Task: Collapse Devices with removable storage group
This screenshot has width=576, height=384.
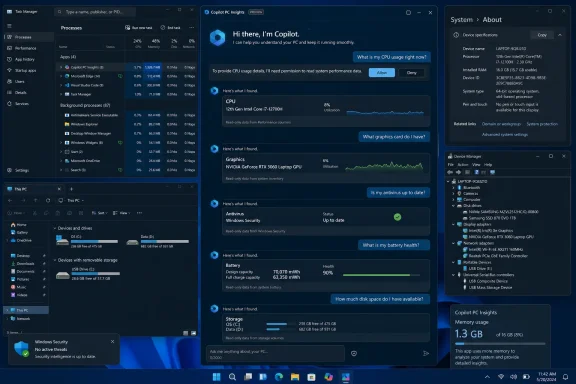Action: pyautogui.click(x=55, y=260)
